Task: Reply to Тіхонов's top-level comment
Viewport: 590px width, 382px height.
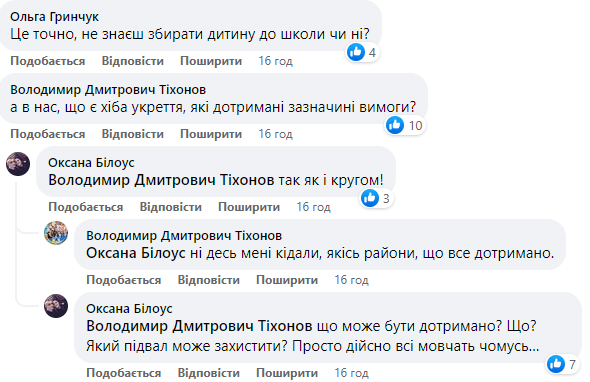Action: (132, 134)
